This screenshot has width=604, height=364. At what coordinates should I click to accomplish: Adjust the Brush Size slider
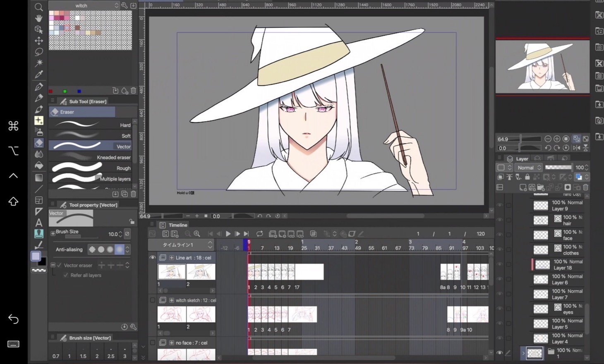[x=81, y=237]
